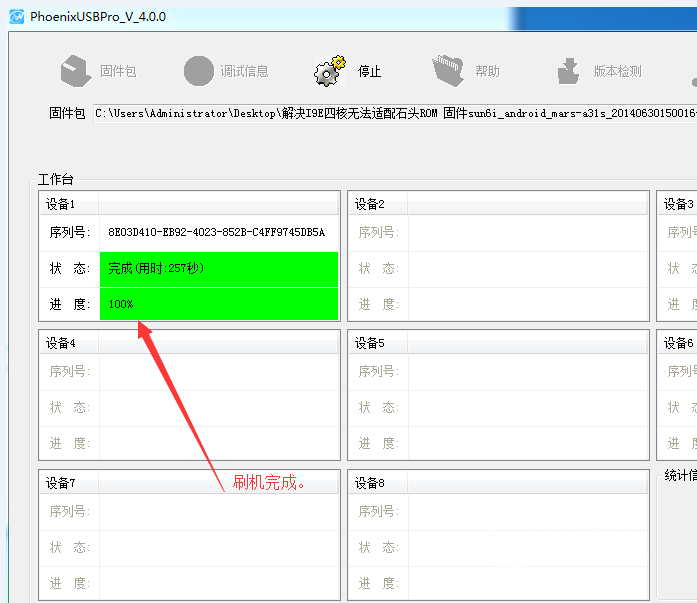Click the 固件包 toolbar label
The image size is (697, 603).
[118, 71]
